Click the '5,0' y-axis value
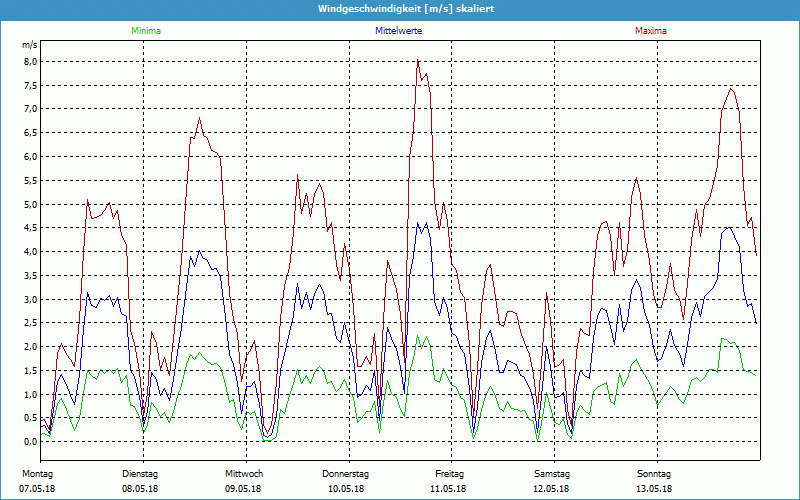Viewport: 800px width, 500px height. tap(31, 205)
